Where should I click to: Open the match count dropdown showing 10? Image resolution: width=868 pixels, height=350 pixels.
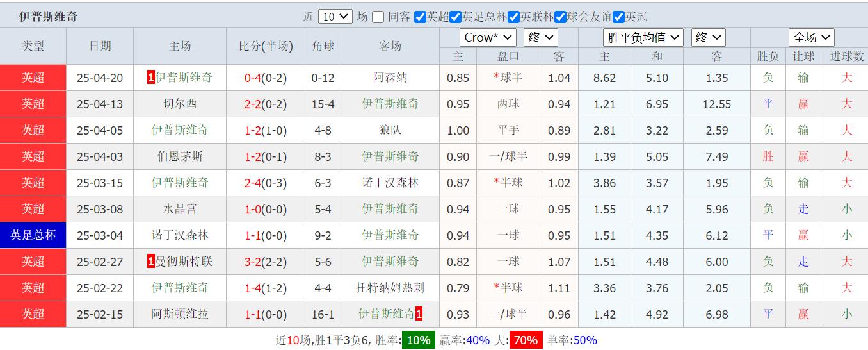[335, 17]
